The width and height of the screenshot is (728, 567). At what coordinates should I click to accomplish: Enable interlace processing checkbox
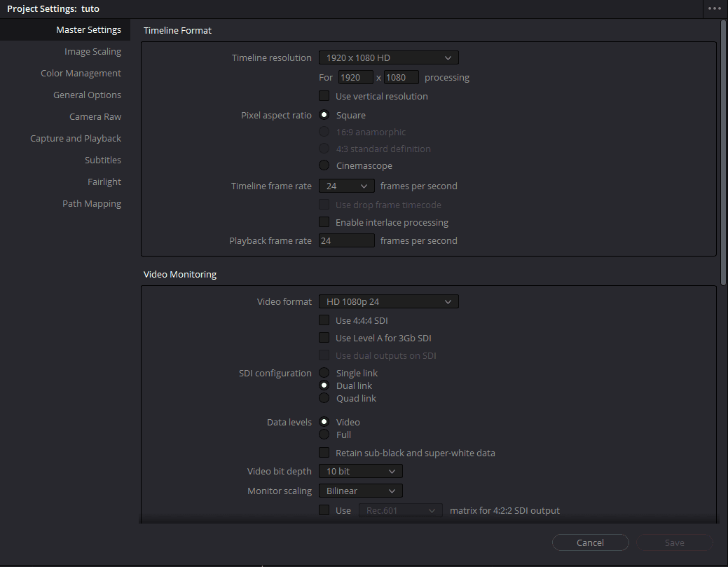324,222
